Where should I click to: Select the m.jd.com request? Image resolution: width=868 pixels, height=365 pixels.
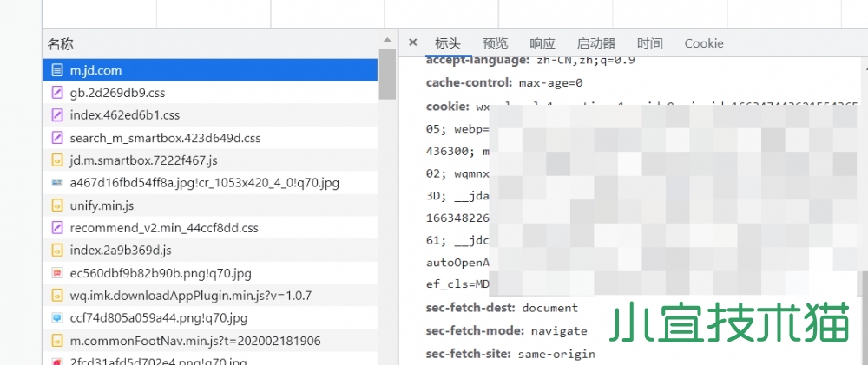coord(210,70)
